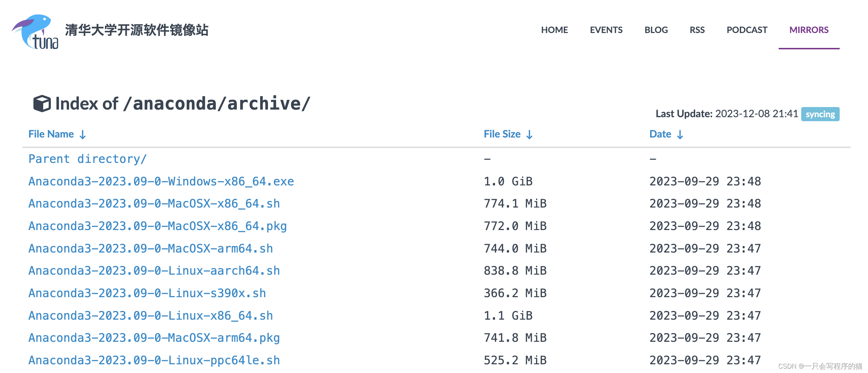Click the syncing status badge
Viewport: 868px width, 373px height.
(820, 114)
